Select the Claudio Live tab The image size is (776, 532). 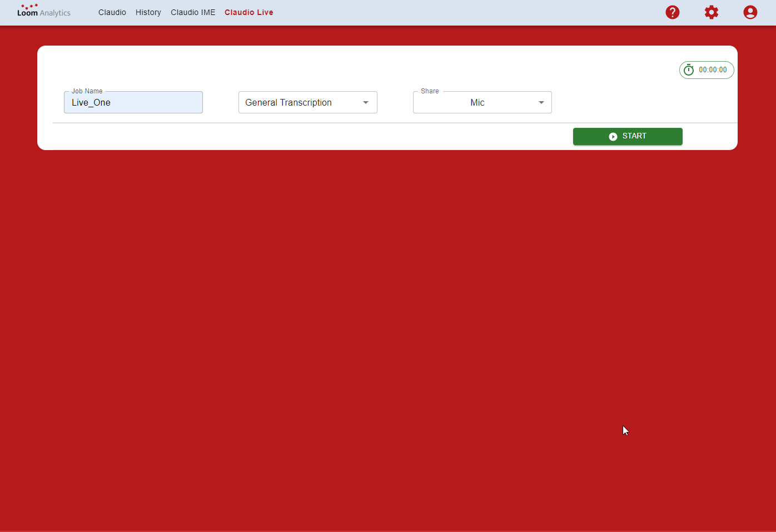[x=248, y=12]
